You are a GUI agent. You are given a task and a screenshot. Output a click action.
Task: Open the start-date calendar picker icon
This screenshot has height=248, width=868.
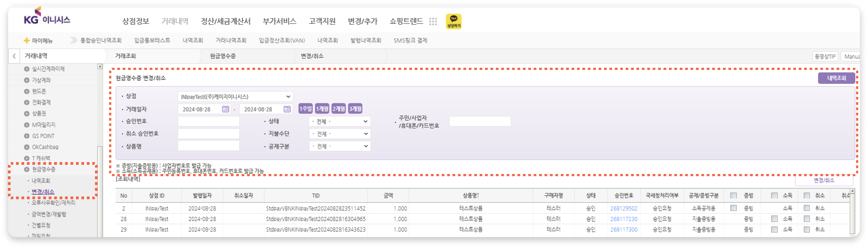(226, 109)
